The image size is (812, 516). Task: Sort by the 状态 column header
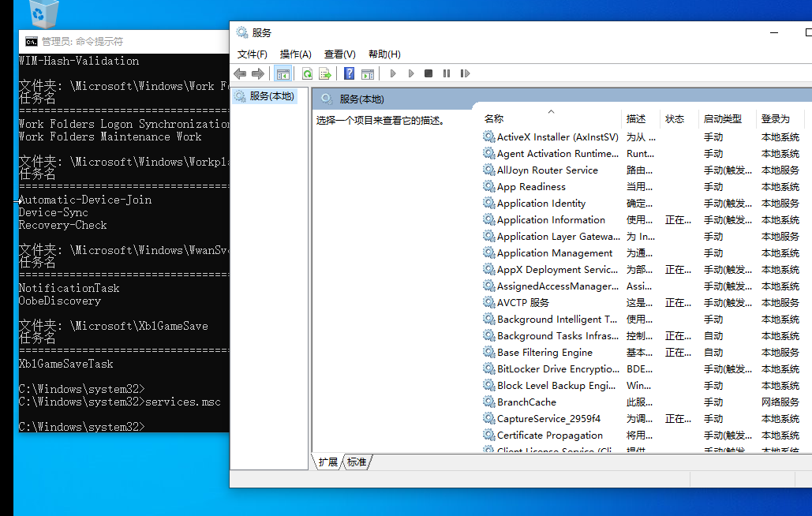pyautogui.click(x=679, y=119)
